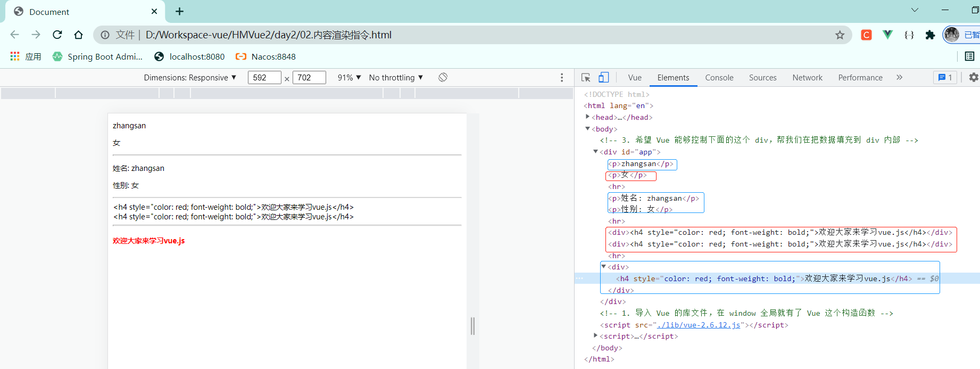Select the html lang en node
Viewport: 980px width, 369px height.
coord(619,105)
